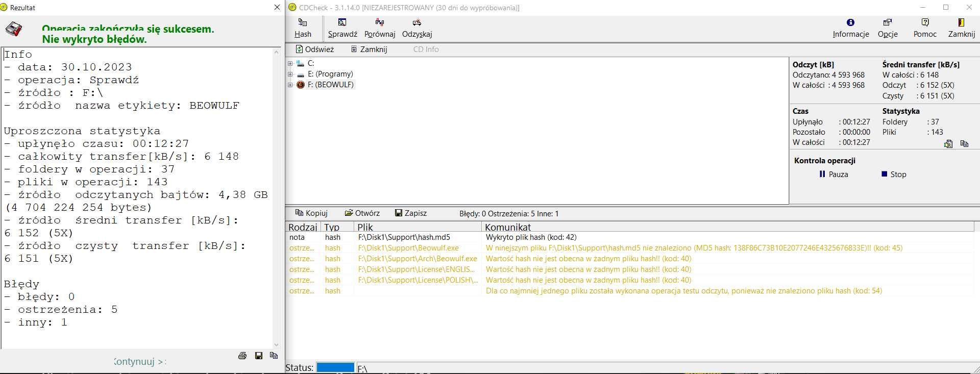Copy log entries with Kopiuj

pos(312,213)
